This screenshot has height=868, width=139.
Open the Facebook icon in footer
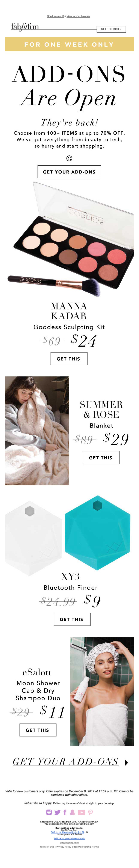[x=65, y=812]
